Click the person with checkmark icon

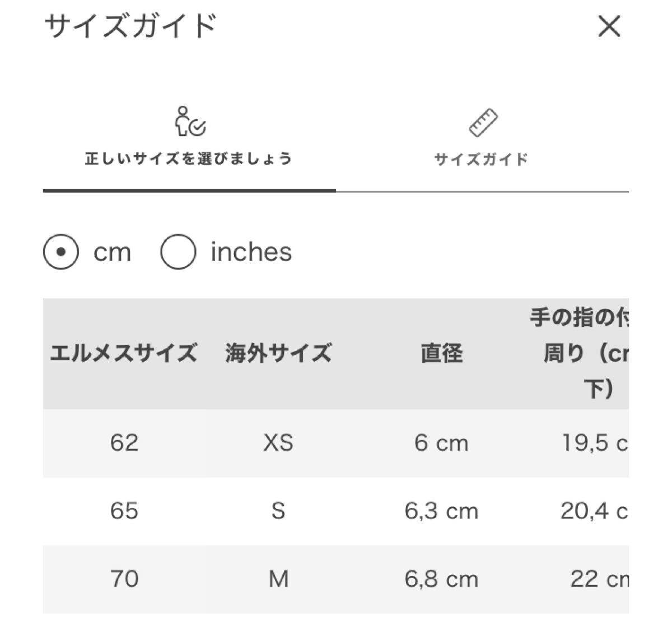click(189, 122)
